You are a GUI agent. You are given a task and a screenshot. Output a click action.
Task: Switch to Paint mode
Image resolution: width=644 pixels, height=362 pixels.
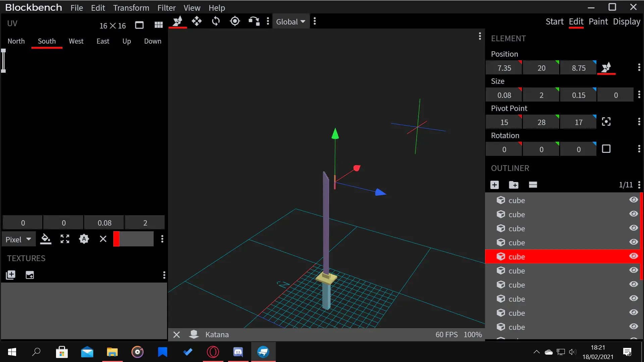pyautogui.click(x=598, y=22)
